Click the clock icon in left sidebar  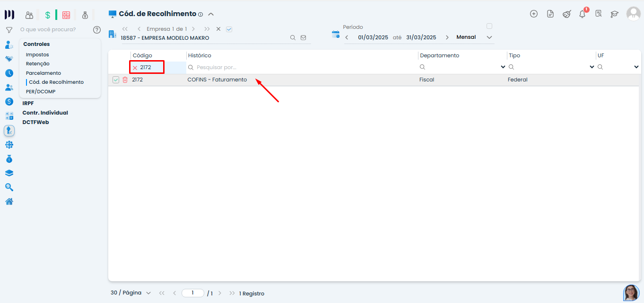tap(9, 73)
